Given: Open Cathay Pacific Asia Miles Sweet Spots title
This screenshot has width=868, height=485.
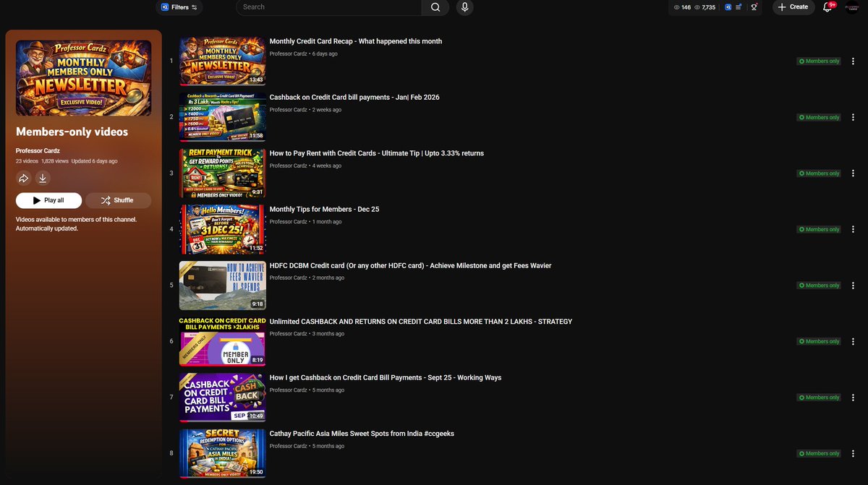Looking at the screenshot, I should 362,434.
